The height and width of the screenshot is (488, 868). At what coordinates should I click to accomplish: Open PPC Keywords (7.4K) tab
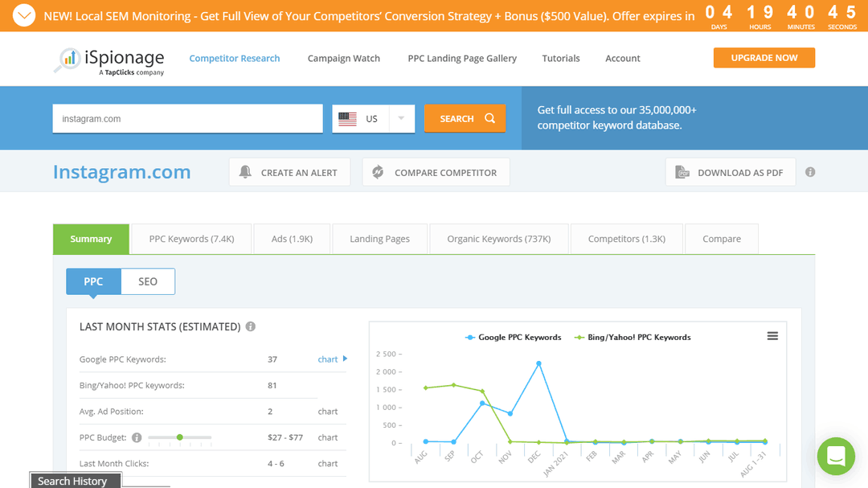[191, 239]
